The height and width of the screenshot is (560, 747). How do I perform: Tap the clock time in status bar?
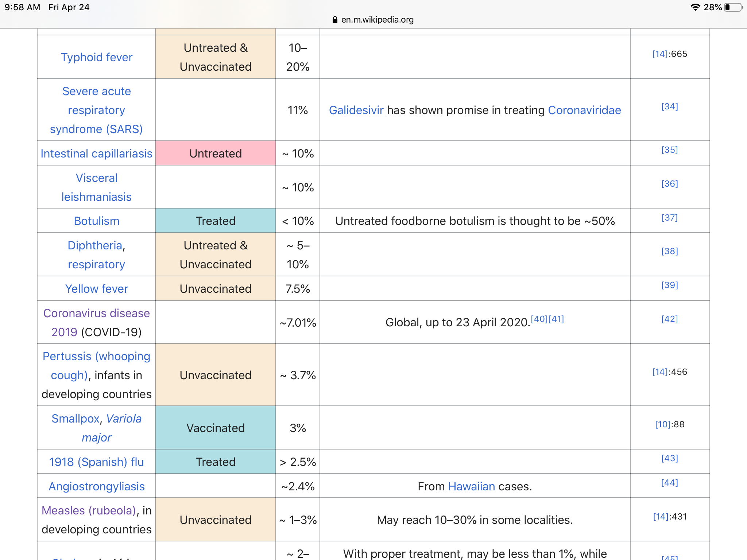pos(22,7)
